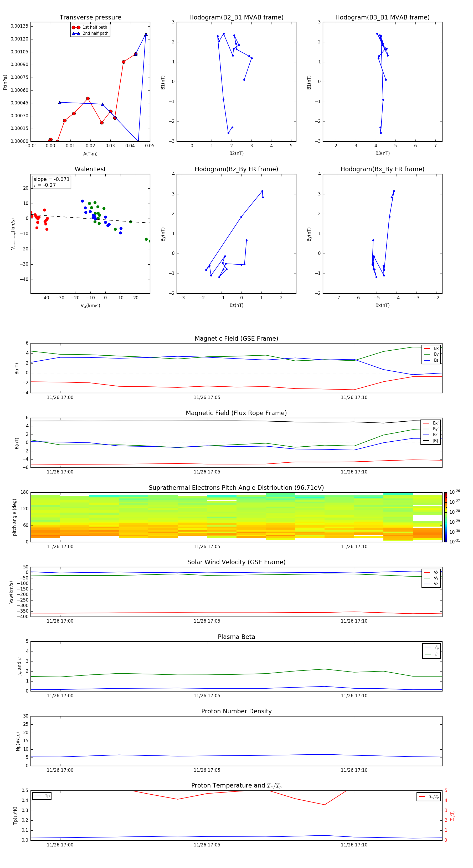Select 'Bz' in the GSE magnetic field legend
Screen dimensions: 473x868
pyautogui.click(x=431, y=360)
